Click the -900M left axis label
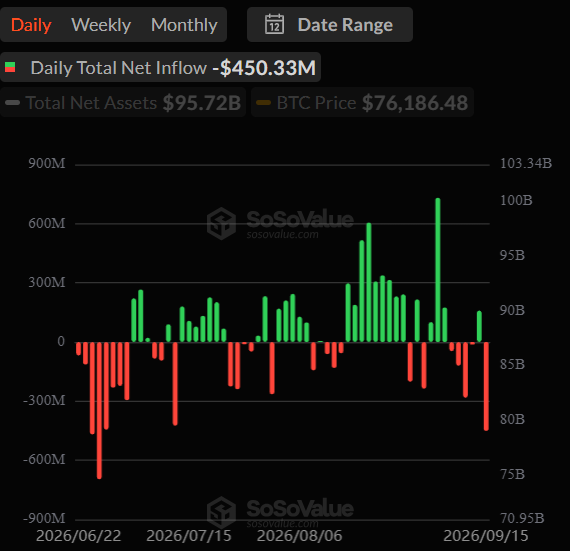 (x=44, y=518)
